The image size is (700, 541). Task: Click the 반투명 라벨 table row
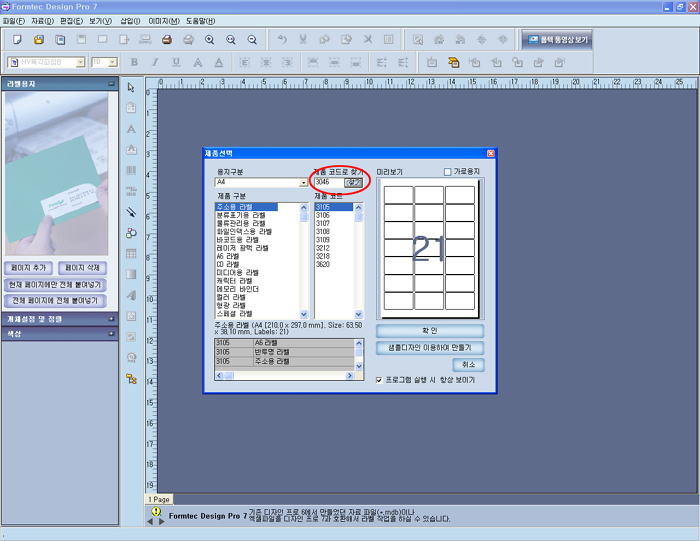pyautogui.click(x=285, y=352)
